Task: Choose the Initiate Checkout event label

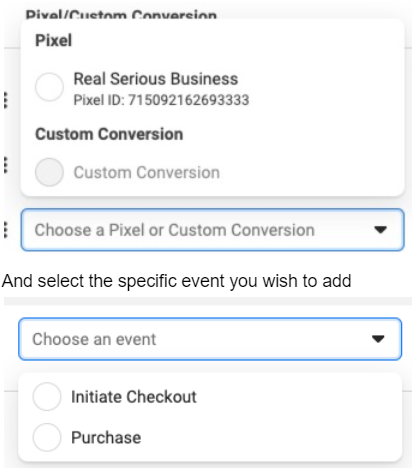Action: (x=134, y=397)
